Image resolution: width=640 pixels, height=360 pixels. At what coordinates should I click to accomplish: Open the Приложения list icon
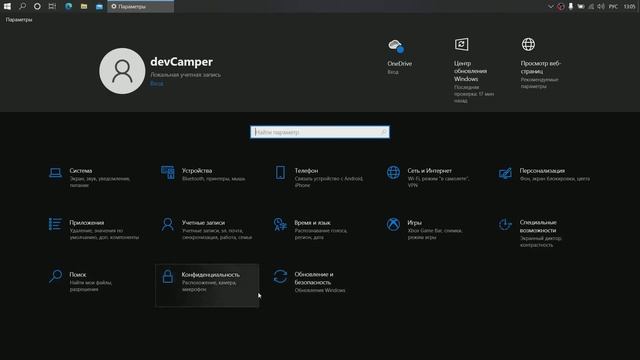[x=55, y=224]
